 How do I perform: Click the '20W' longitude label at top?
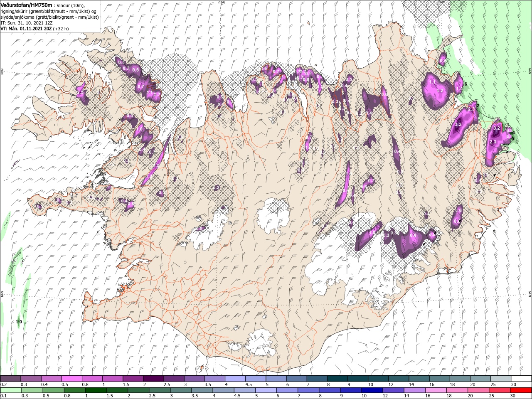[221, 2]
